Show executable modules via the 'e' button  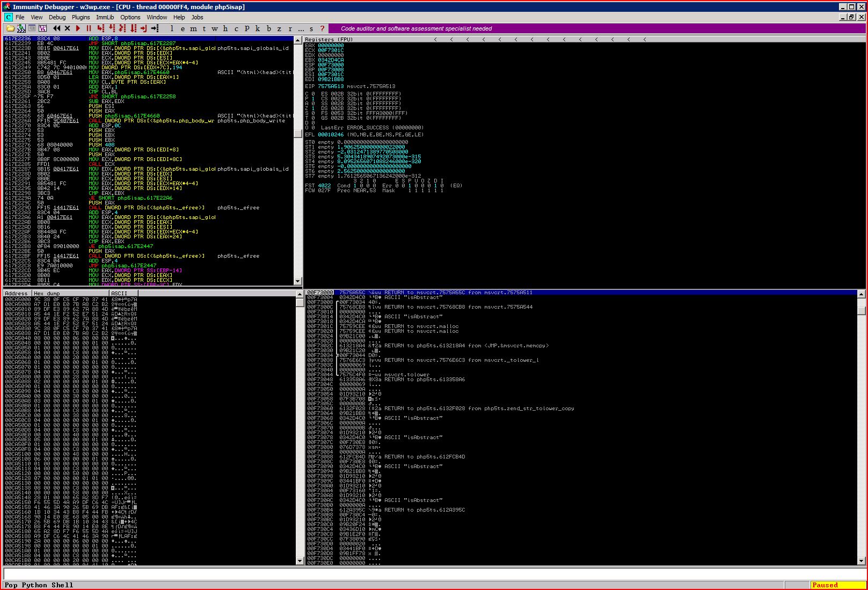click(x=183, y=28)
